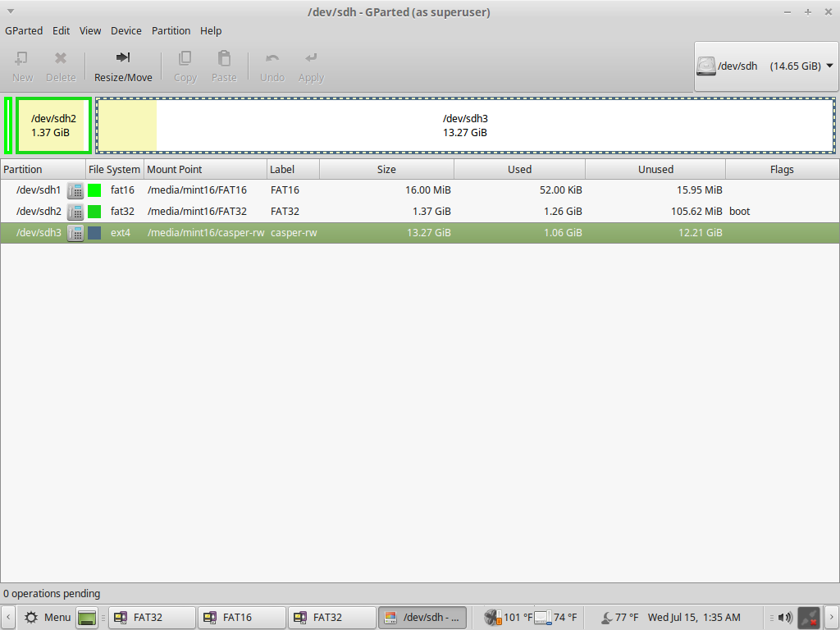840x630 pixels.
Task: Open the Mint Menu button in taskbar
Action: point(48,617)
